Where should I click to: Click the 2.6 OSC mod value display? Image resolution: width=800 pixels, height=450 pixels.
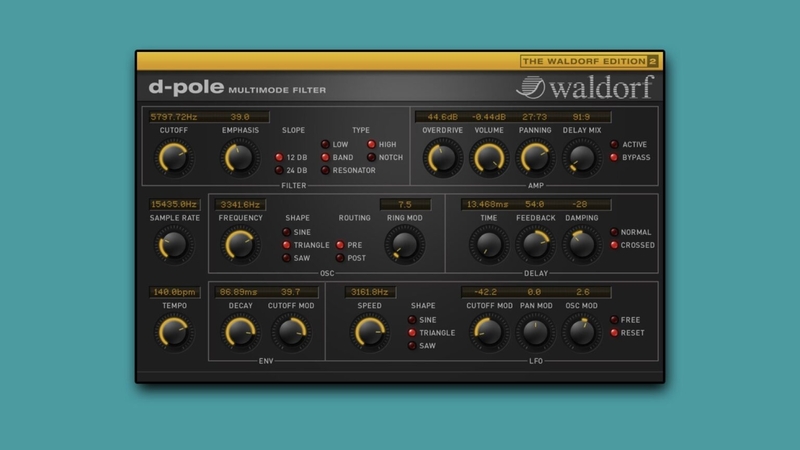coord(583,292)
